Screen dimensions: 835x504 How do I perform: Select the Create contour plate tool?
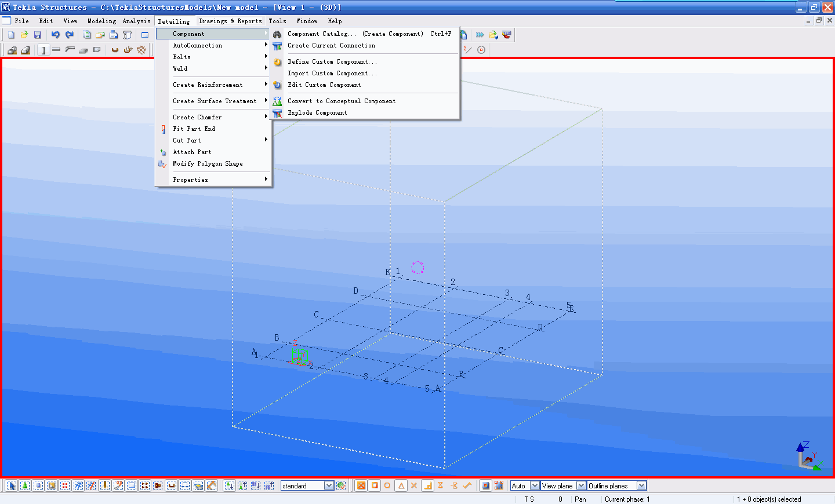coord(97,49)
